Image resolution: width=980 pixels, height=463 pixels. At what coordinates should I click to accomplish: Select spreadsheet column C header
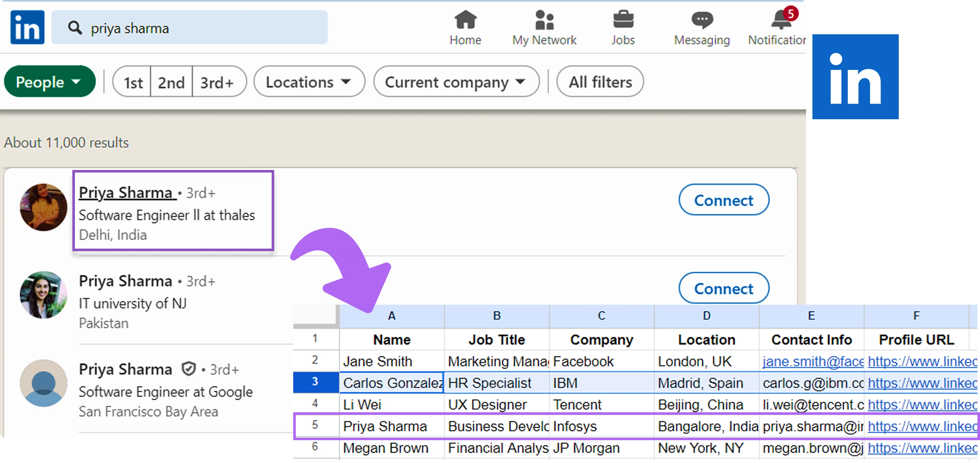(601, 316)
